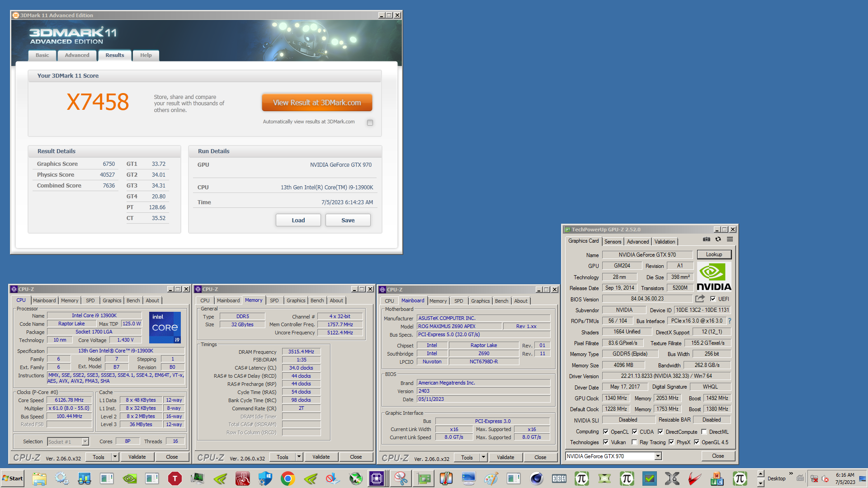Toggle the DirectCompute checkbox
This screenshot has width=868, height=488.
[660, 432]
